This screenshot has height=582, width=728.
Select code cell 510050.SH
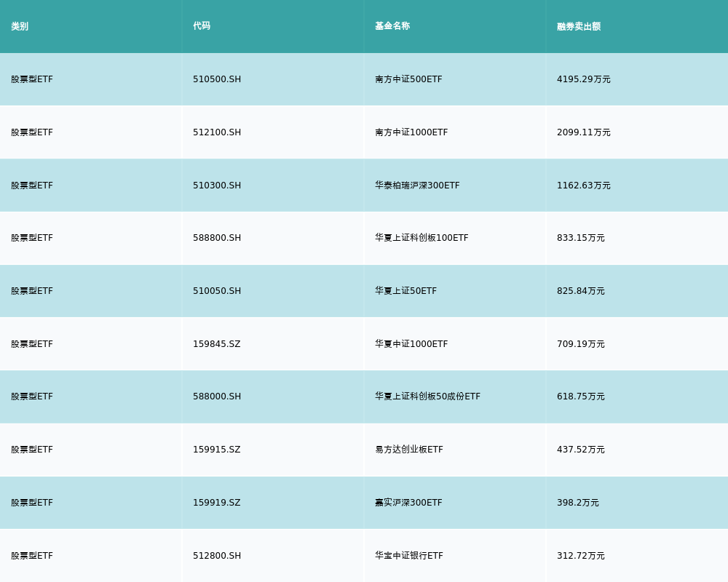(x=217, y=291)
